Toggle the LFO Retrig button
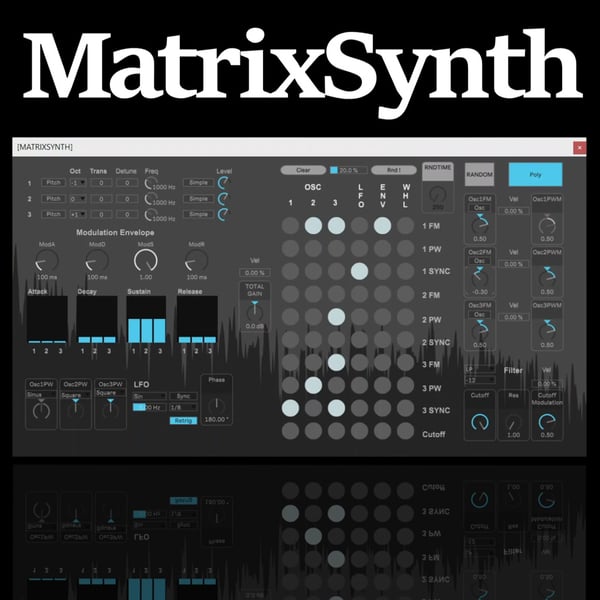The image size is (600, 600). point(183,421)
